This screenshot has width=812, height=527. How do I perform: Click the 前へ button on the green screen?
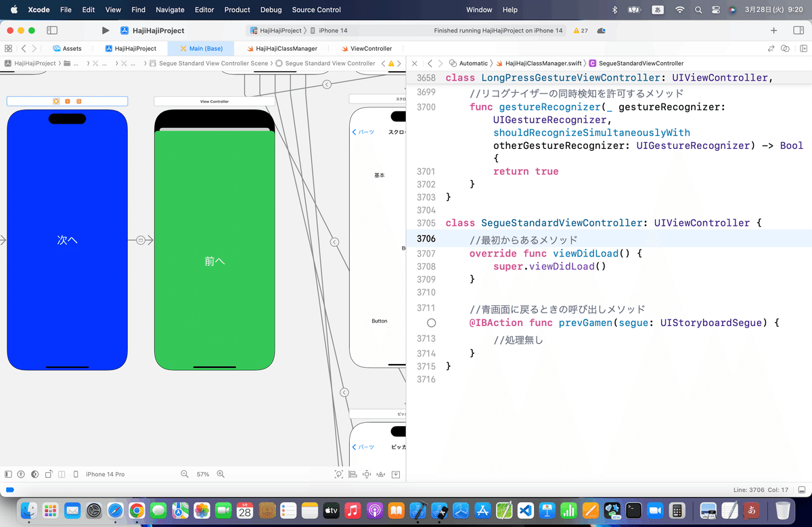tap(215, 261)
